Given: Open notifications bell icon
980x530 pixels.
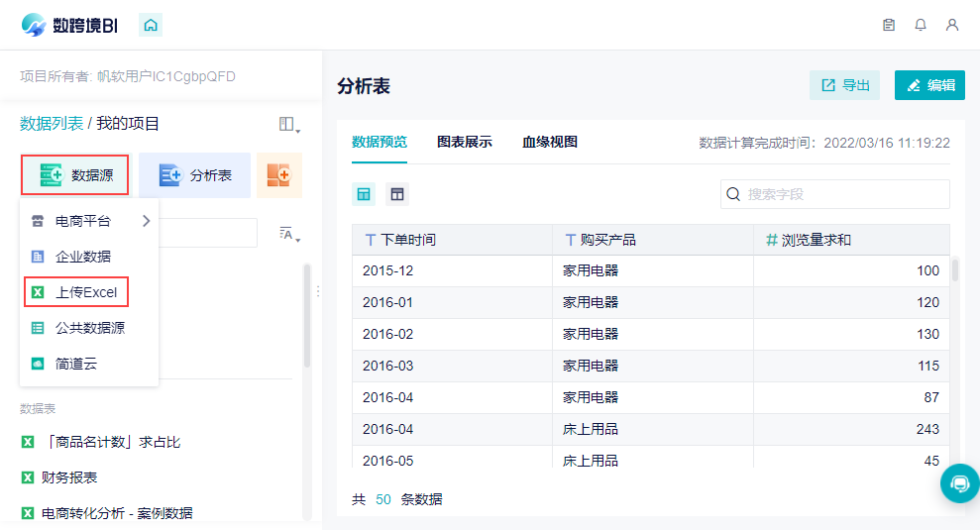Looking at the screenshot, I should [921, 26].
